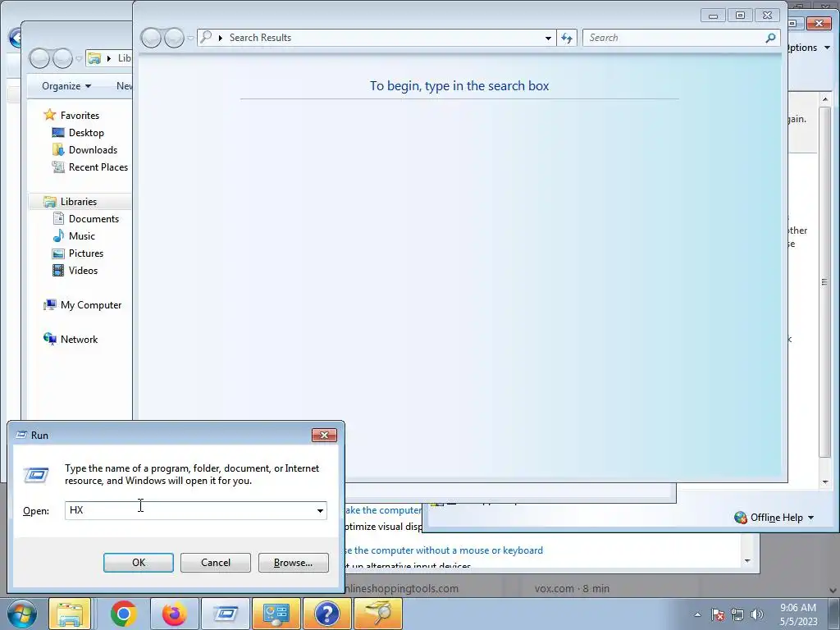Open the Organize menu in Libraries window

pos(66,85)
